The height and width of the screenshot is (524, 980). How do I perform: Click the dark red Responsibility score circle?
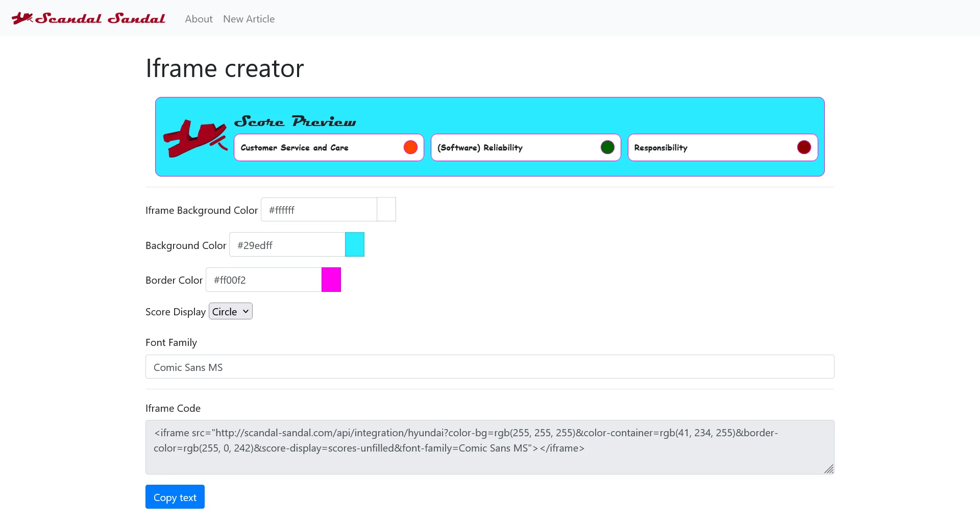point(804,147)
